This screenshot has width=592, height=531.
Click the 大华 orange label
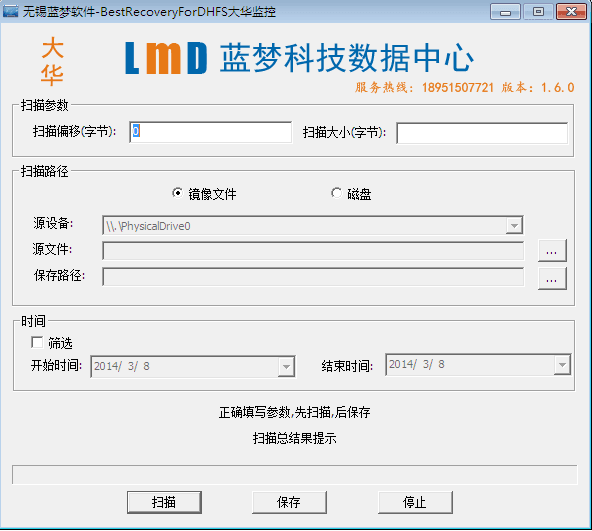[52, 61]
